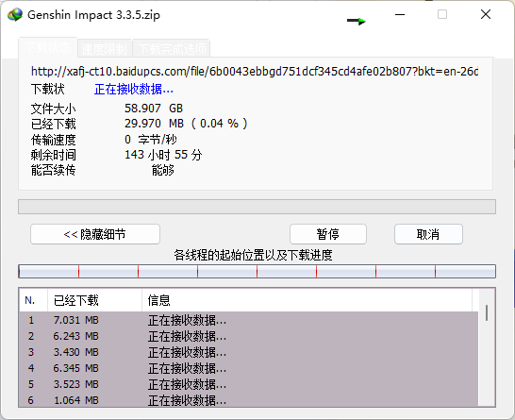Pause the download with 暂停 button
The height and width of the screenshot is (420, 515).
[x=328, y=234]
